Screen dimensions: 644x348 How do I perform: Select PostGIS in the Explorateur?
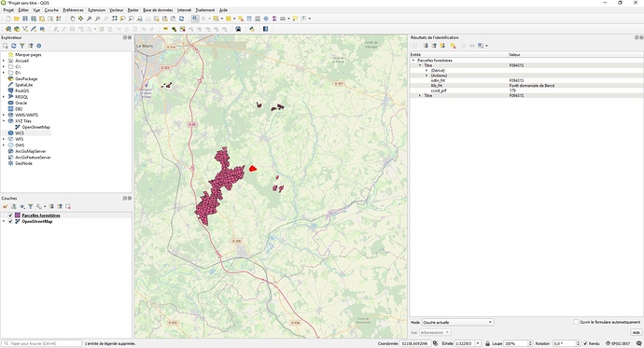click(x=21, y=91)
